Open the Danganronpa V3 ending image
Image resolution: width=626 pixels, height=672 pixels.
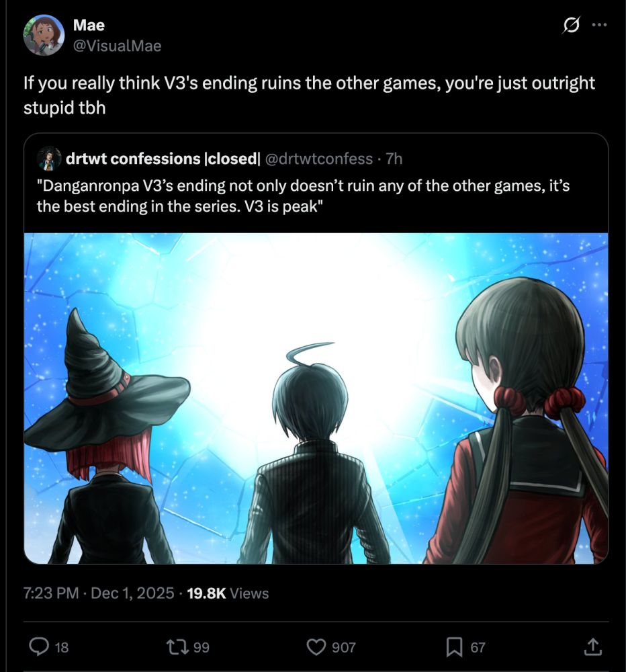click(x=316, y=398)
